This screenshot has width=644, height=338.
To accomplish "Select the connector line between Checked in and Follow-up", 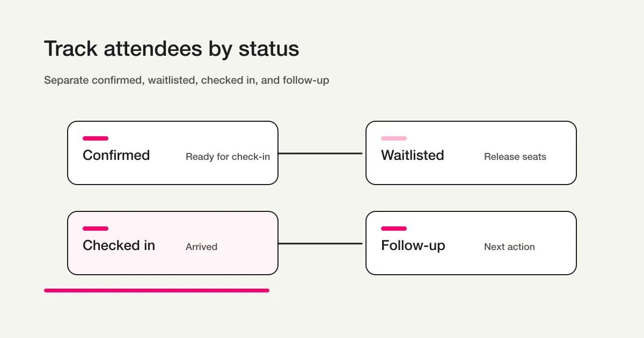I will [x=320, y=244].
